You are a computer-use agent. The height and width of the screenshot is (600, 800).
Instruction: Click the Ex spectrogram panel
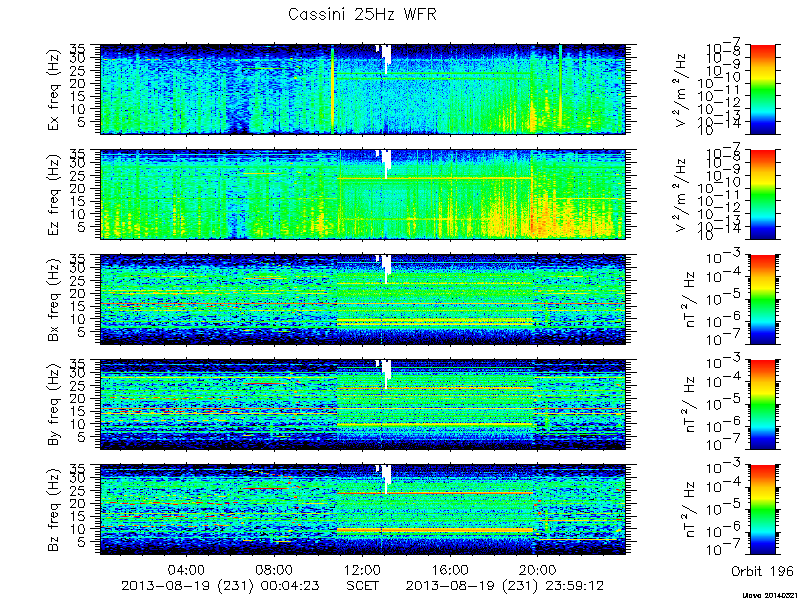(x=363, y=89)
